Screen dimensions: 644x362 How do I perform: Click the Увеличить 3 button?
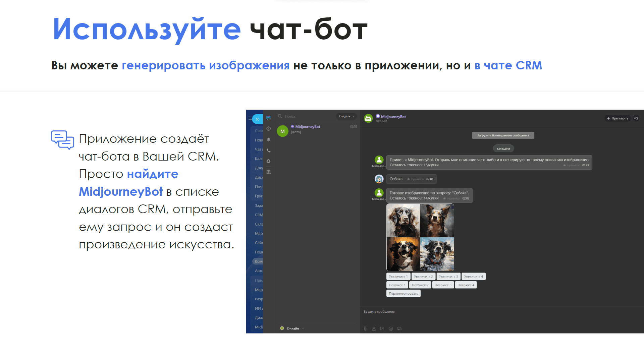(448, 277)
